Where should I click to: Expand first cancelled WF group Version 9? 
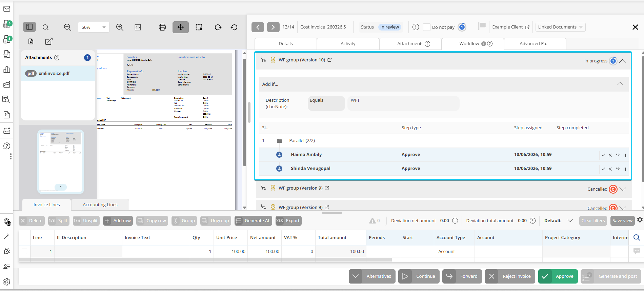[x=623, y=189]
